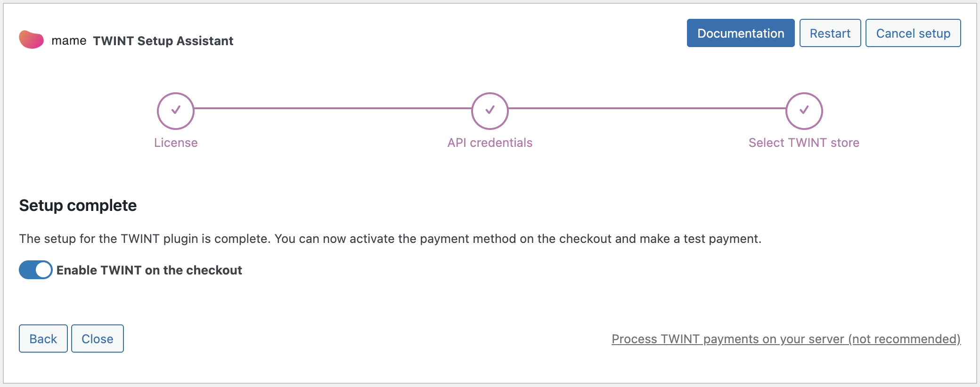Click the 'Setup complete' heading

coord(78,206)
